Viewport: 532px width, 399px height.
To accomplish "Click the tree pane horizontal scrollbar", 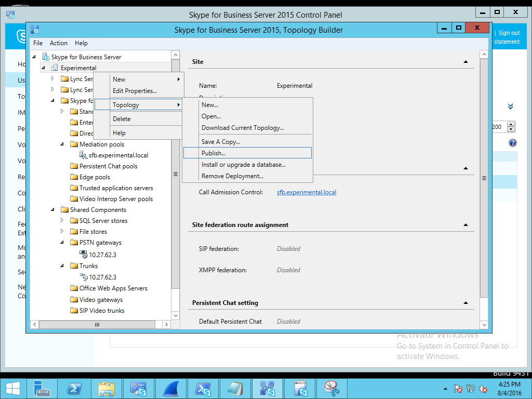I will 97,325.
